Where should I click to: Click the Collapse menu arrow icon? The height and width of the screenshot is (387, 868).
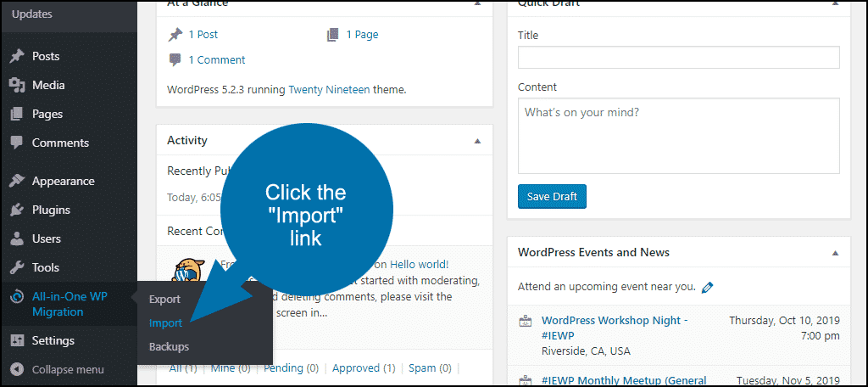(x=17, y=369)
